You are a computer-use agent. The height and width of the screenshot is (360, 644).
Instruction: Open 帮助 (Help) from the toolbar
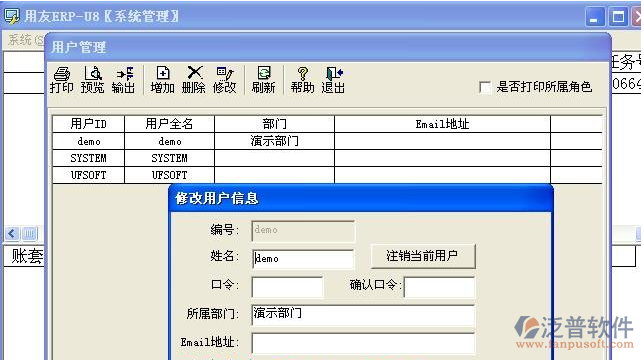pyautogui.click(x=302, y=80)
